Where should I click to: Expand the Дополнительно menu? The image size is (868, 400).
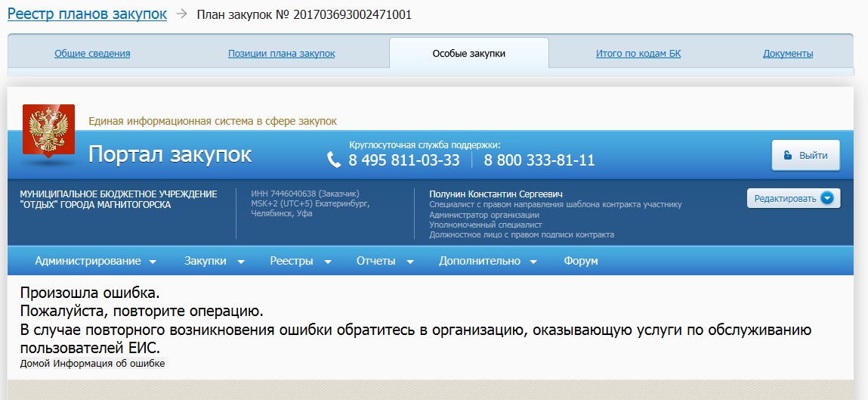tap(487, 261)
